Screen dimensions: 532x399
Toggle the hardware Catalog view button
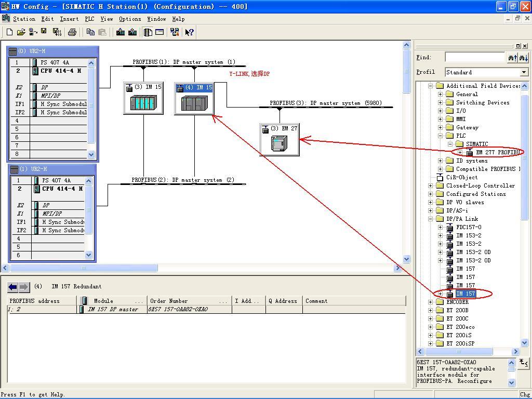click(148, 32)
